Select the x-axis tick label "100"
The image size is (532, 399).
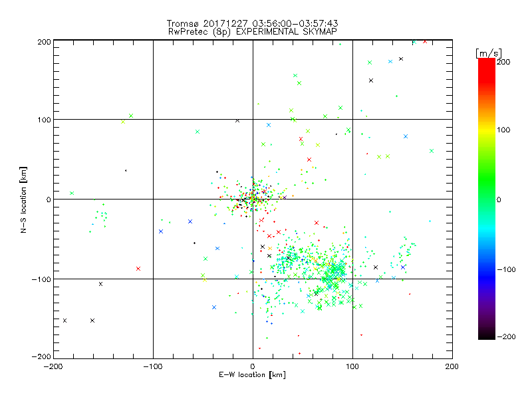[x=352, y=366]
